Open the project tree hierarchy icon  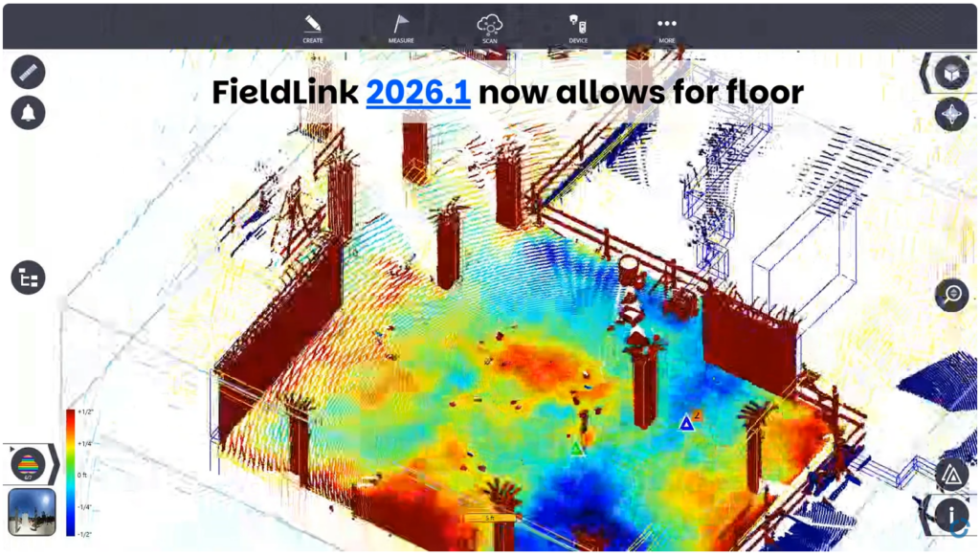pos(28,277)
